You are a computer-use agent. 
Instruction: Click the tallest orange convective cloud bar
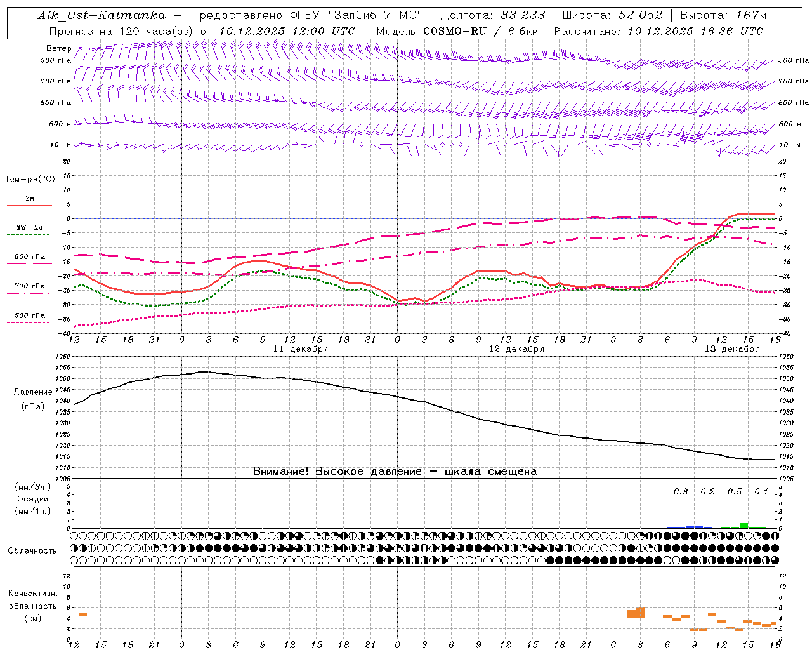tap(640, 613)
